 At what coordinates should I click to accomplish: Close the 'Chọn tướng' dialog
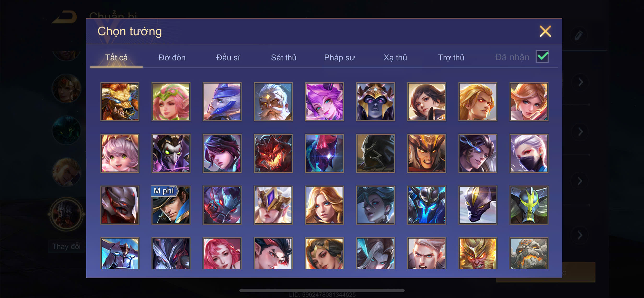point(545,32)
